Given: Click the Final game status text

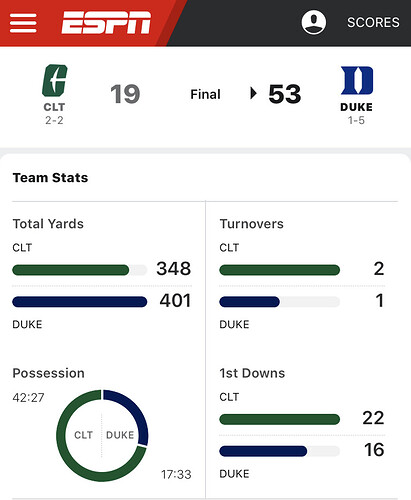Looking at the screenshot, I should click(205, 94).
